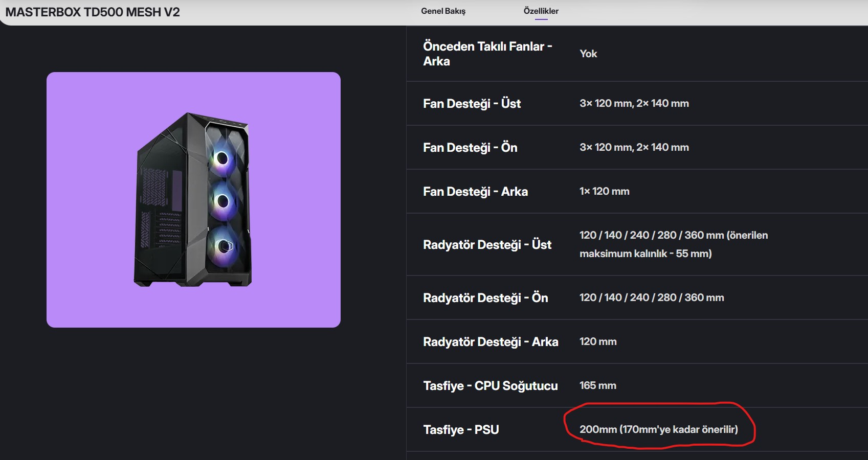Click the '1× 120 mm' value
This screenshot has height=460, width=868.
click(x=605, y=191)
